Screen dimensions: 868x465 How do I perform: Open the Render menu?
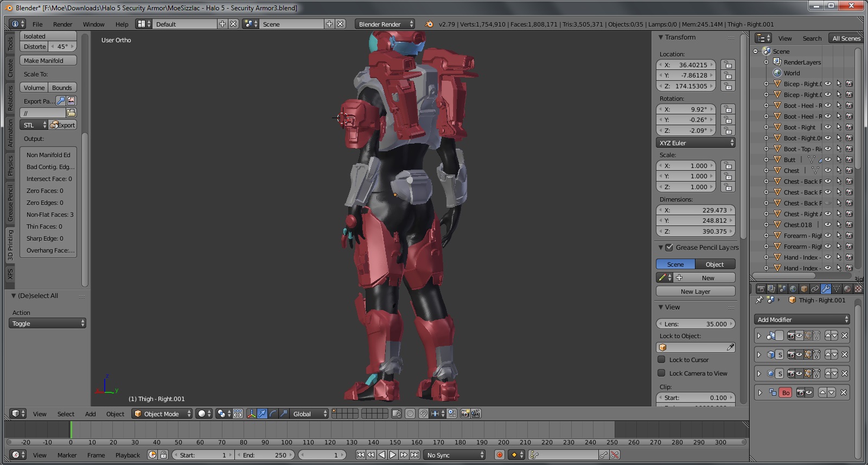62,24
